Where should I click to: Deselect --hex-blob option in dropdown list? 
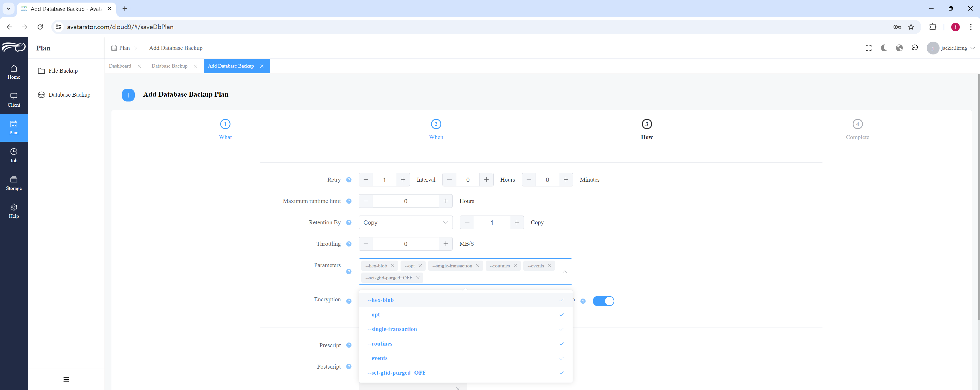coord(466,300)
